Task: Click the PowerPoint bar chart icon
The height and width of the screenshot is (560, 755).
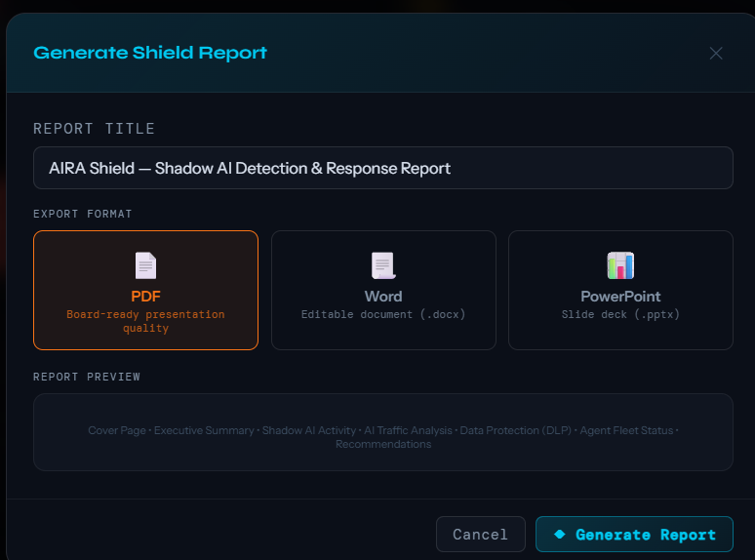Action: click(620, 265)
